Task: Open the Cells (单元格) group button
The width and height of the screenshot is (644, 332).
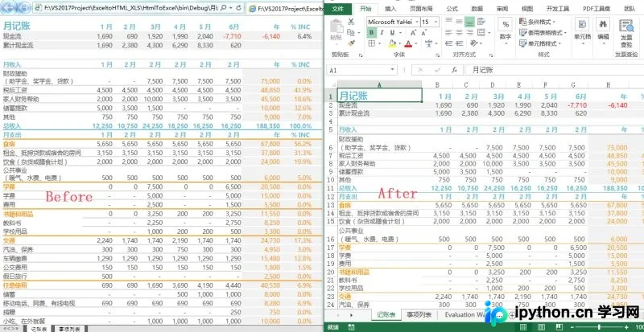Action: click(582, 29)
